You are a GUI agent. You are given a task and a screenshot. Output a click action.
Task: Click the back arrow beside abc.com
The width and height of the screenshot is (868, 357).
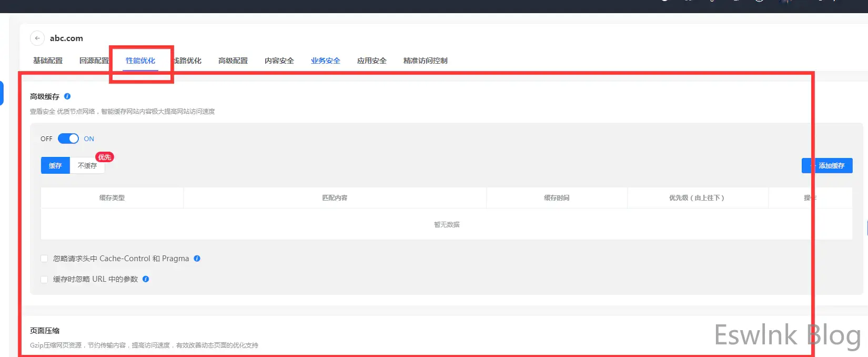pos(37,38)
